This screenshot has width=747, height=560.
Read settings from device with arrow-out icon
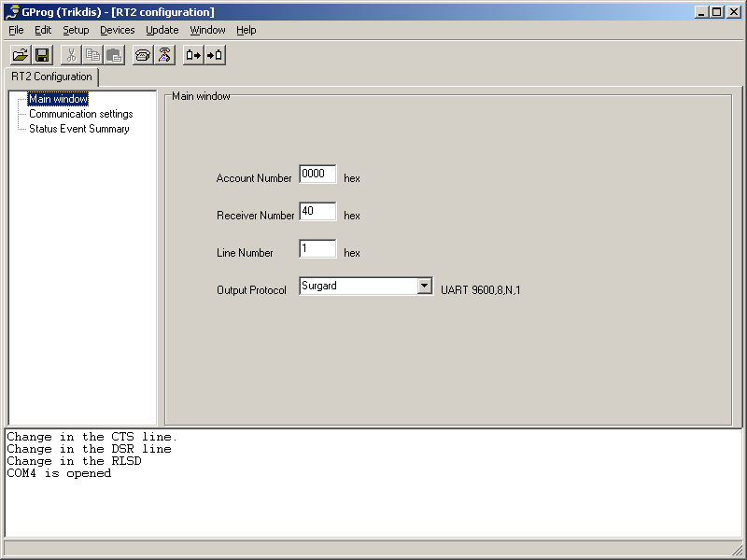pyautogui.click(x=193, y=54)
